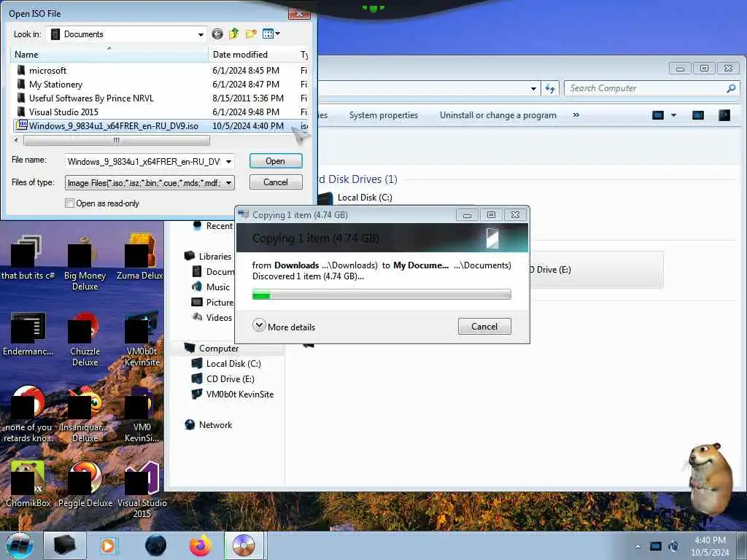This screenshot has height=560, width=747.
Task: Open Big Money Deluxe desktop icon
Action: coord(85,264)
